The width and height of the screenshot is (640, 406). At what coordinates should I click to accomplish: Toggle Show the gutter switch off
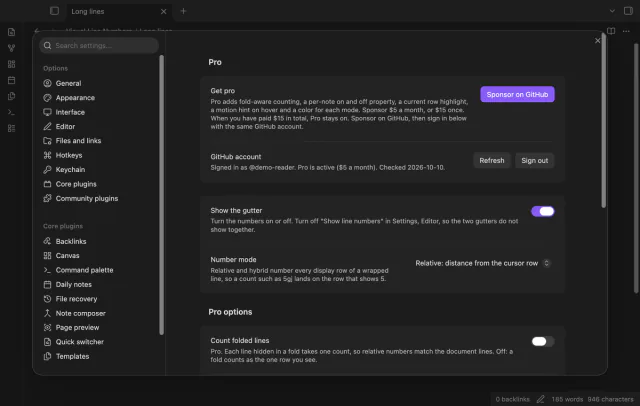point(542,211)
